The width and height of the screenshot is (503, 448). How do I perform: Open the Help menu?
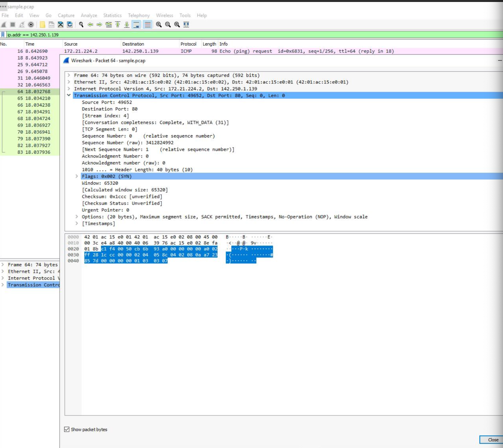pyautogui.click(x=202, y=15)
